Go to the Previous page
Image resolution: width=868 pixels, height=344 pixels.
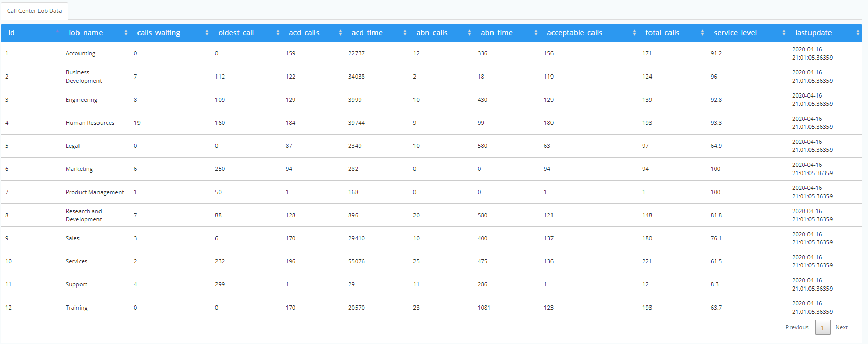pyautogui.click(x=797, y=327)
